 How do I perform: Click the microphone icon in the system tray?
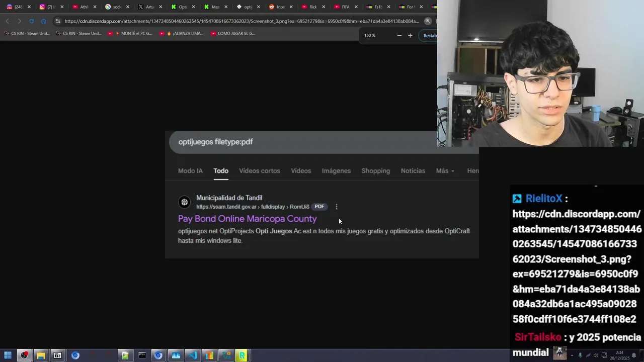(580, 355)
